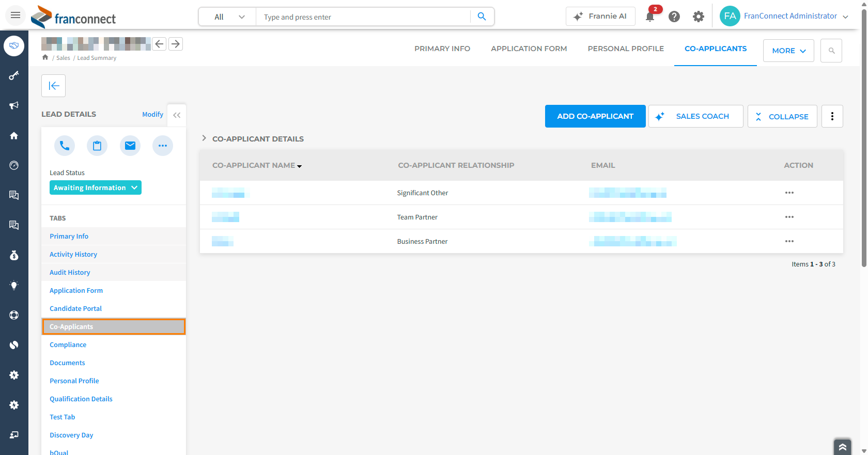868x455 pixels.
Task: Click the hamburger menu icon
Action: tap(16, 15)
